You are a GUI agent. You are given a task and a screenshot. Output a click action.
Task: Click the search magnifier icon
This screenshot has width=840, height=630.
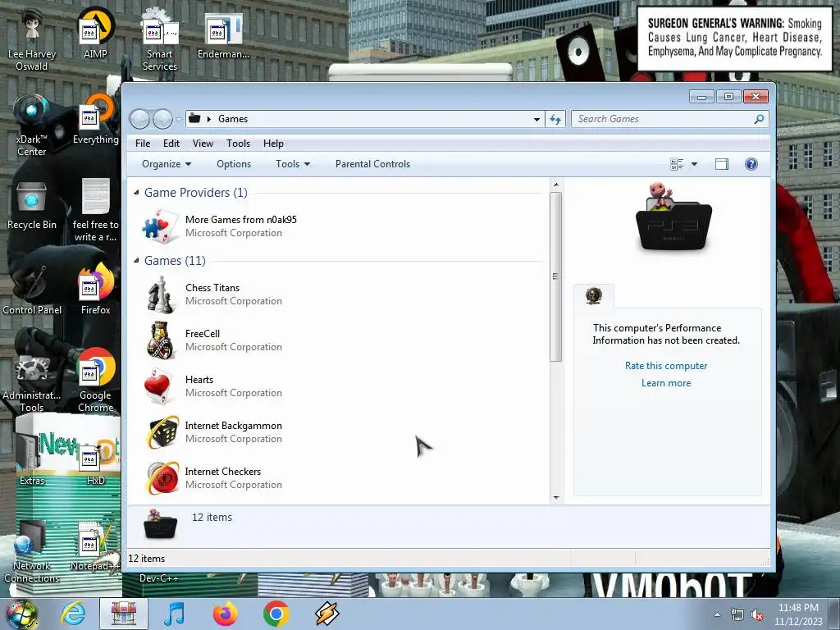click(759, 119)
